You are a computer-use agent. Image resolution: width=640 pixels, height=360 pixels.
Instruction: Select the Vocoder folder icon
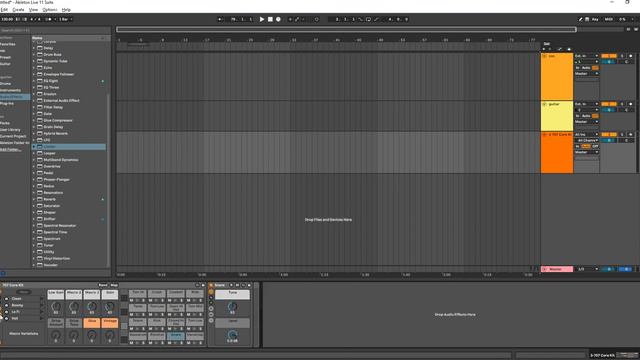[40, 265]
